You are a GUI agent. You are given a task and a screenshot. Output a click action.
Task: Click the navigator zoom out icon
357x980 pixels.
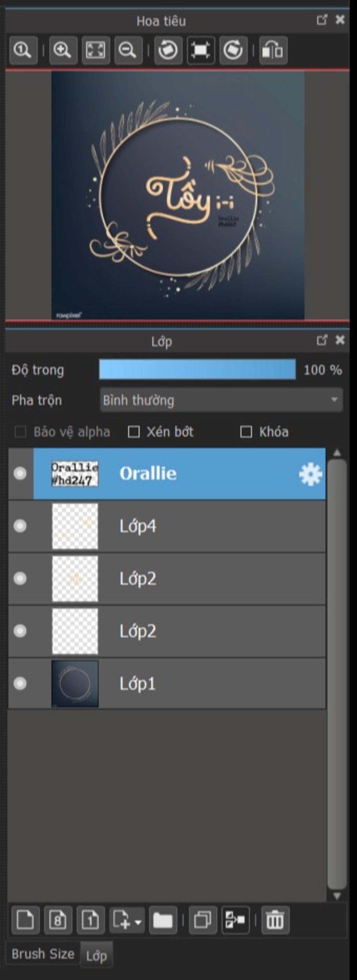coord(128,50)
